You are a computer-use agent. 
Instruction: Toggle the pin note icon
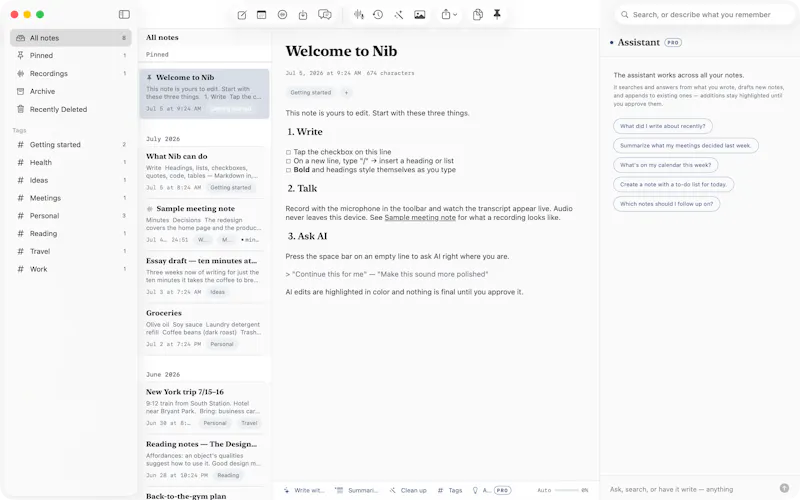click(497, 14)
